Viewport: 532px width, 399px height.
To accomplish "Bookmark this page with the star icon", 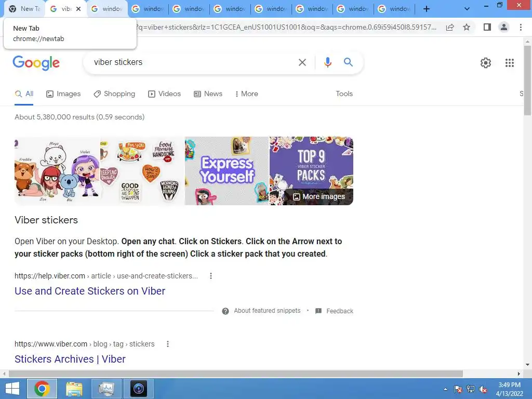I will tap(467, 27).
